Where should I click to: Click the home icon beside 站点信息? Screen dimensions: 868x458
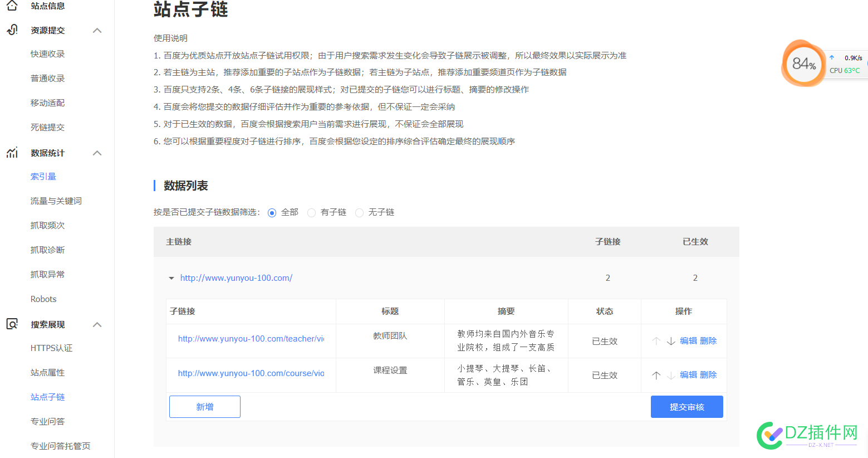click(x=12, y=6)
